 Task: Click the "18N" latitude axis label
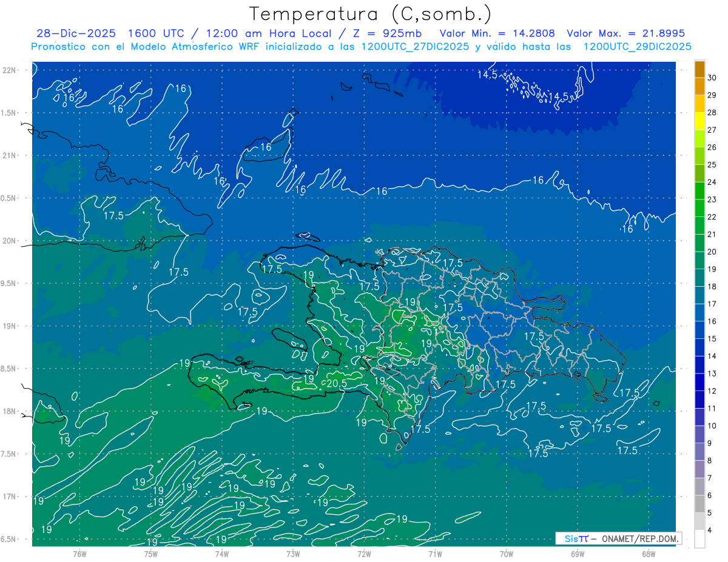pos(8,411)
